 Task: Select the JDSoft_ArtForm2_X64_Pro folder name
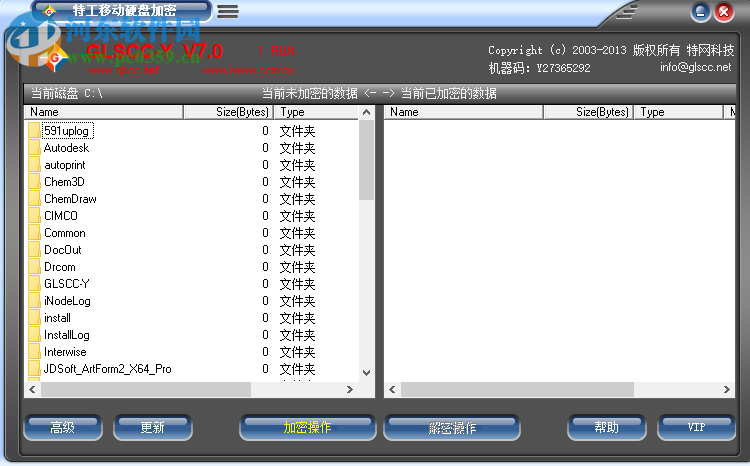coord(108,369)
